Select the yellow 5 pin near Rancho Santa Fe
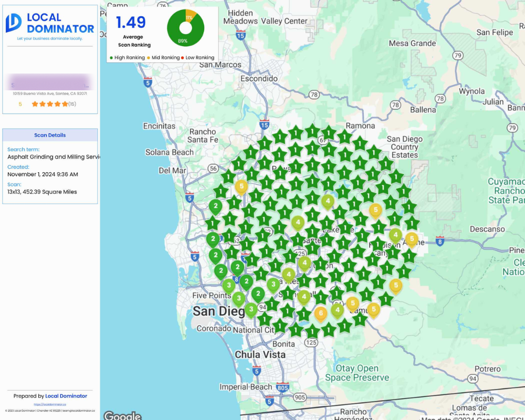The width and height of the screenshot is (525, 420). pyautogui.click(x=241, y=186)
